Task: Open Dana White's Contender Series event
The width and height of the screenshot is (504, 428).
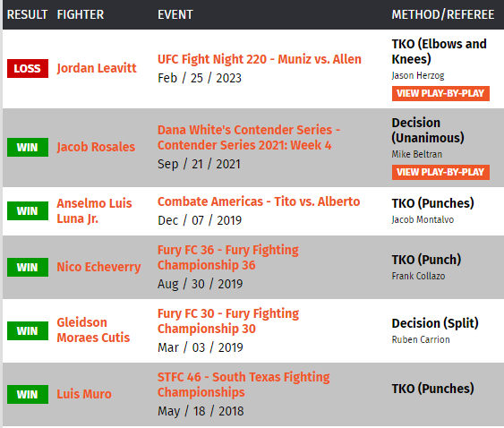Action: pyautogui.click(x=249, y=137)
